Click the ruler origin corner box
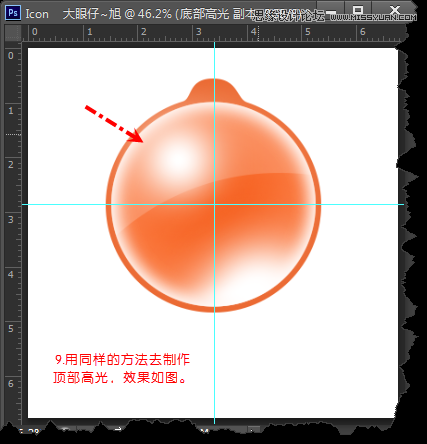Image resolution: width=427 pixels, height=444 pixels. (13, 33)
